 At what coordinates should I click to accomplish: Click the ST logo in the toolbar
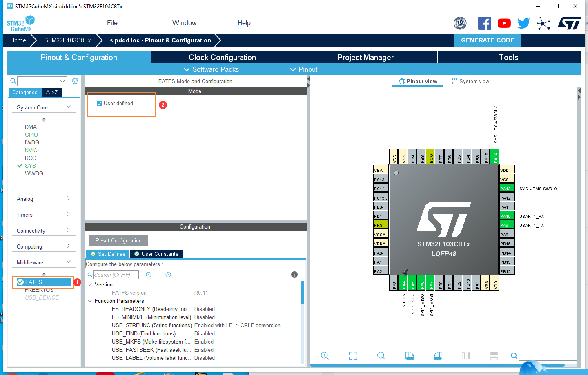[x=569, y=23]
